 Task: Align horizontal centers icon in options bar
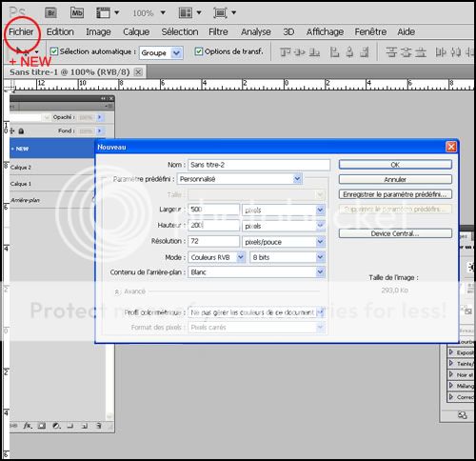click(x=349, y=52)
